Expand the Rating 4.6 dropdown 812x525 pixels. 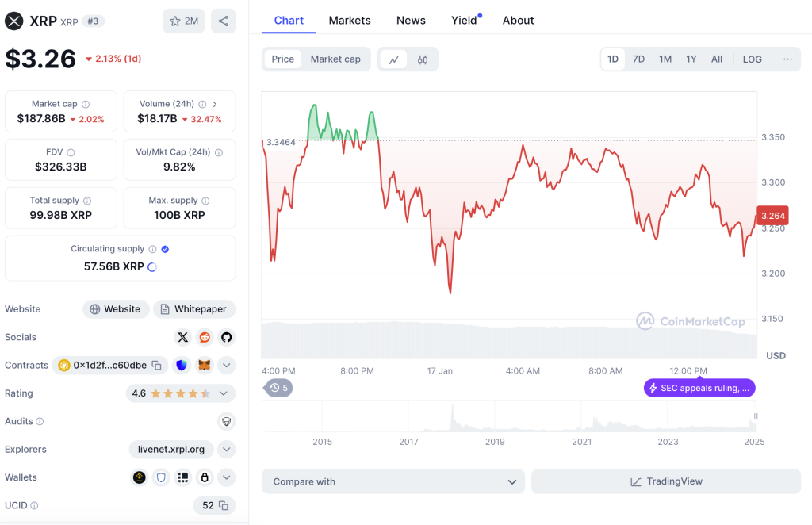[223, 393]
